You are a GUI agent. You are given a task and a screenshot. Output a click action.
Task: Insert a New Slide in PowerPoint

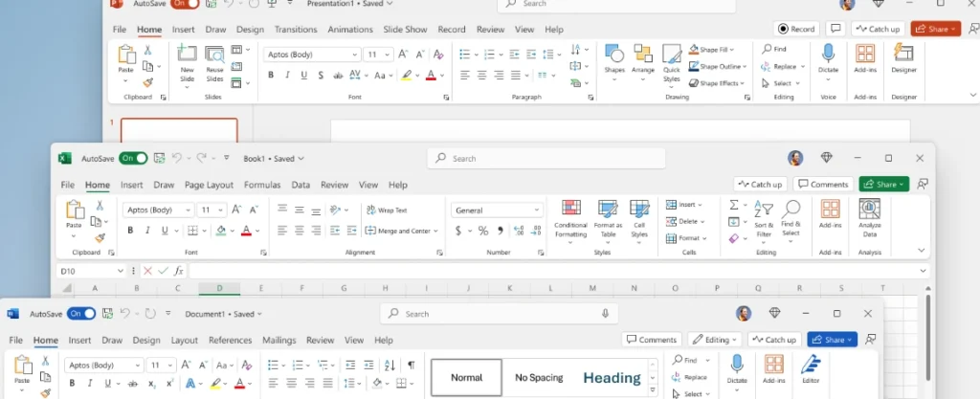coord(187,67)
